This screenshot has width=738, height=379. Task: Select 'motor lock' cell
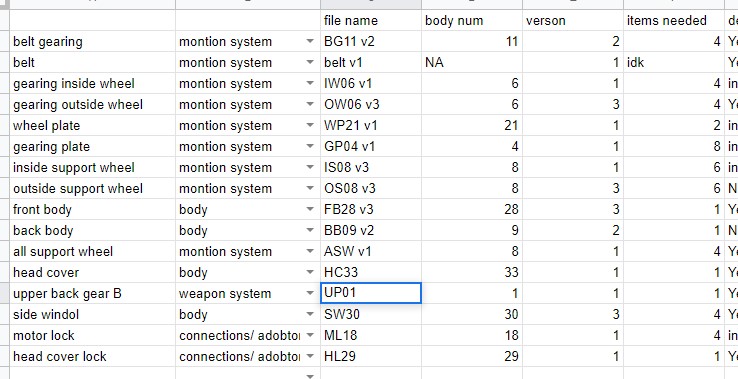pos(93,335)
